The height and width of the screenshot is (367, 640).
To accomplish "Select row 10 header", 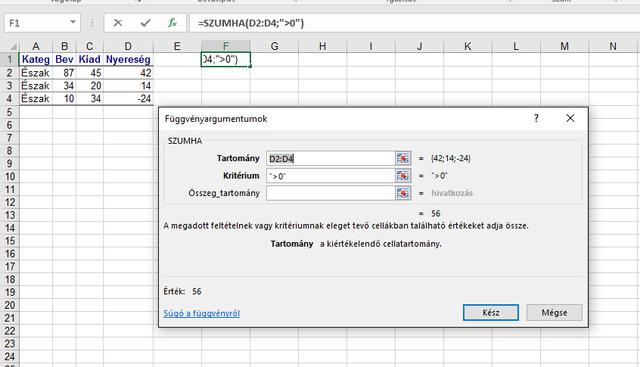I will (9, 176).
